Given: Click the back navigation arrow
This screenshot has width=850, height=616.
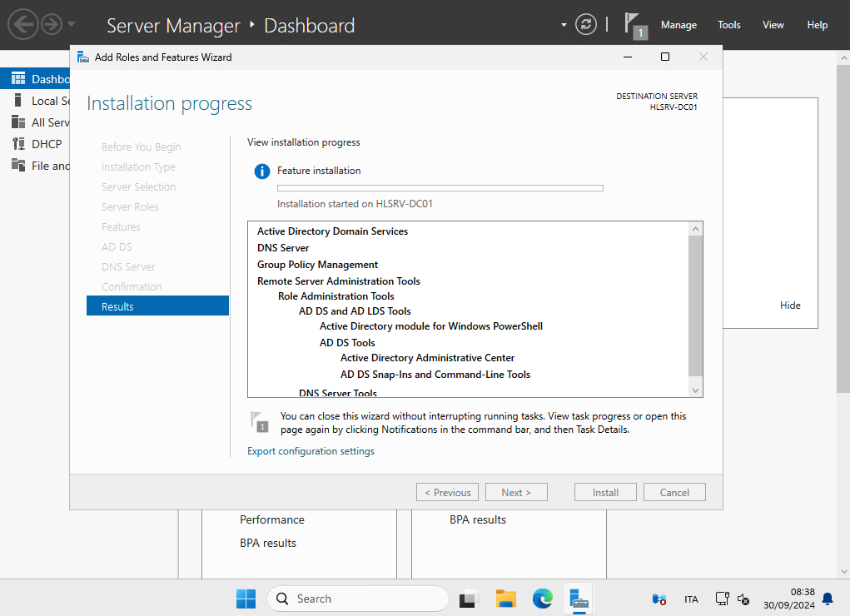Looking at the screenshot, I should (x=23, y=24).
